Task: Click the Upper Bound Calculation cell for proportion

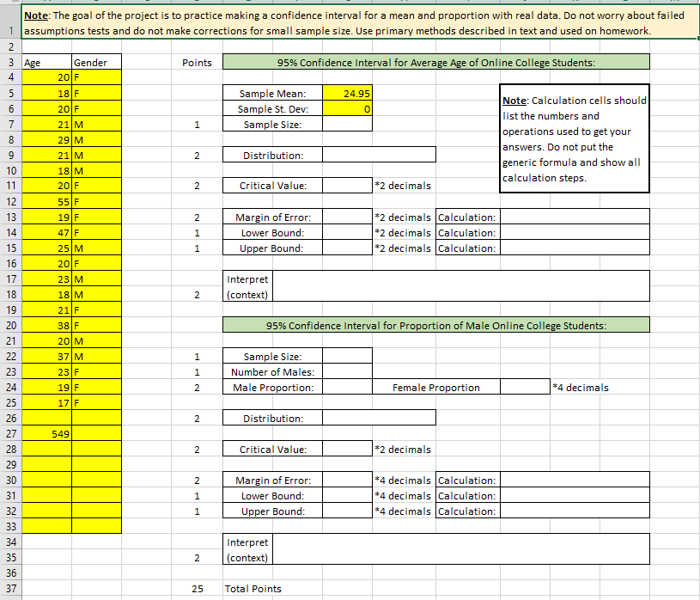Action: (575, 511)
